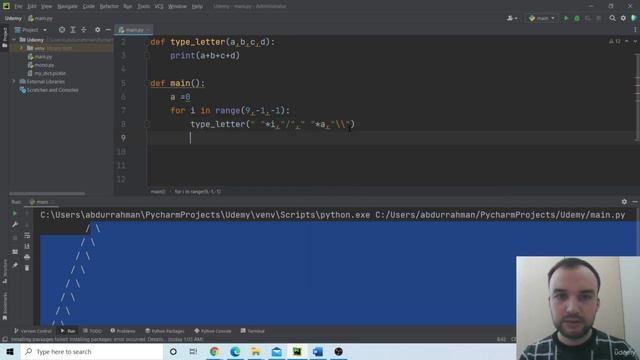Print the Run console output
The width and height of the screenshot is (640, 360).
point(27,257)
